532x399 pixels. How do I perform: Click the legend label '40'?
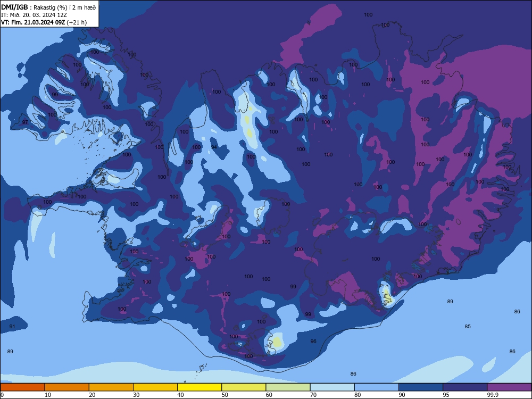pos(180,395)
